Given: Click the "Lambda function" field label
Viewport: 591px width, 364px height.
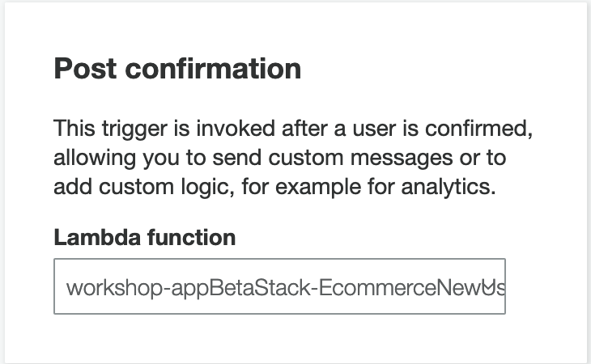Looking at the screenshot, I should click(144, 237).
